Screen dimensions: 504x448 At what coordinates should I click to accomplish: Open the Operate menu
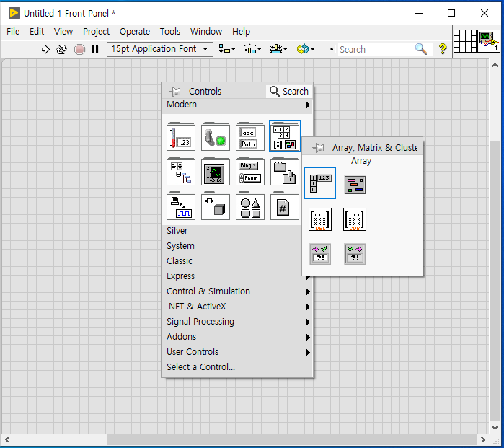tap(135, 32)
